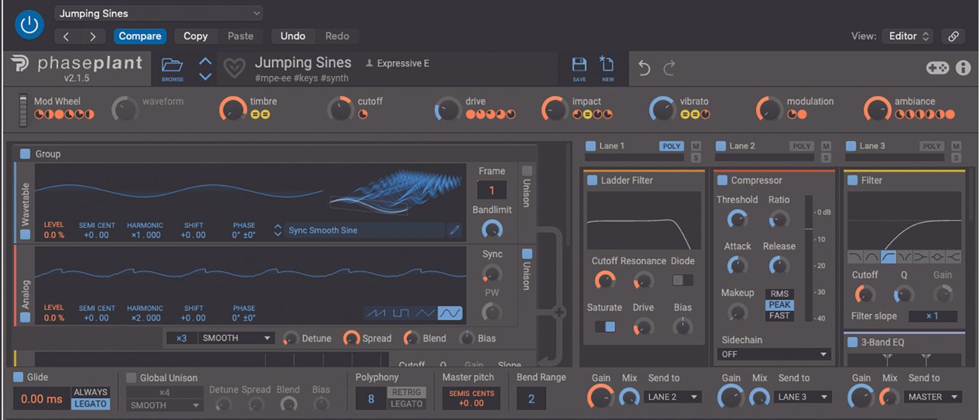Click the host Redo button
The width and height of the screenshot is (980, 420).
337,36
